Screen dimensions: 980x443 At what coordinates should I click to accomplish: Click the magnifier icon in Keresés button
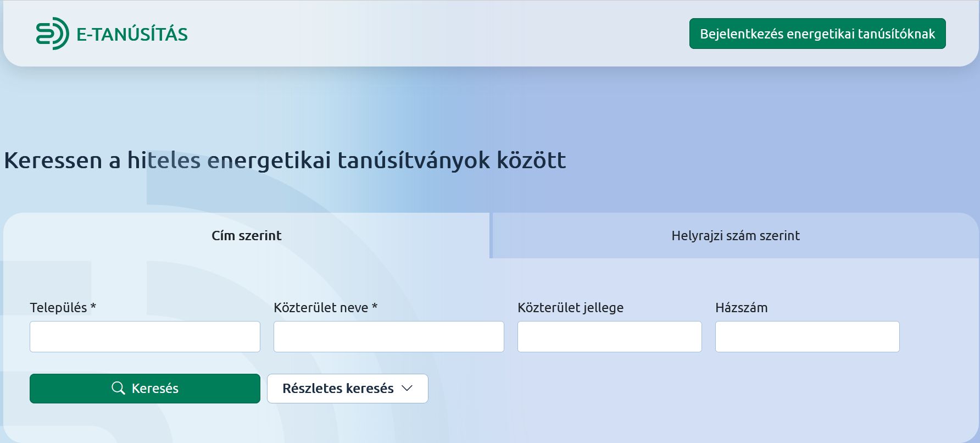(118, 388)
